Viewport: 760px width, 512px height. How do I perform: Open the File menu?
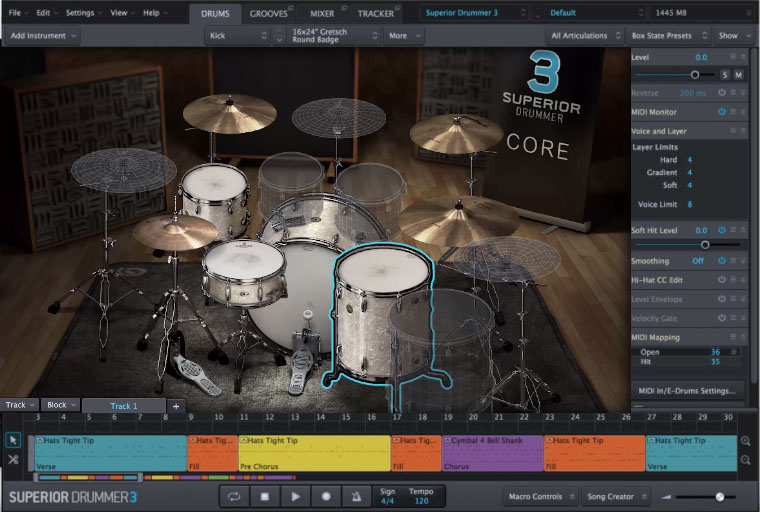coord(18,13)
